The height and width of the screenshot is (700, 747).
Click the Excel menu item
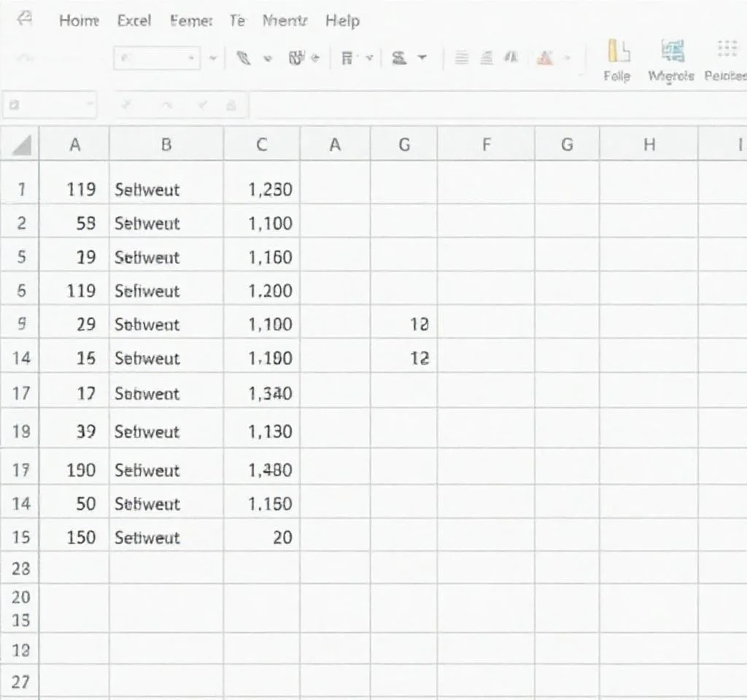point(134,20)
